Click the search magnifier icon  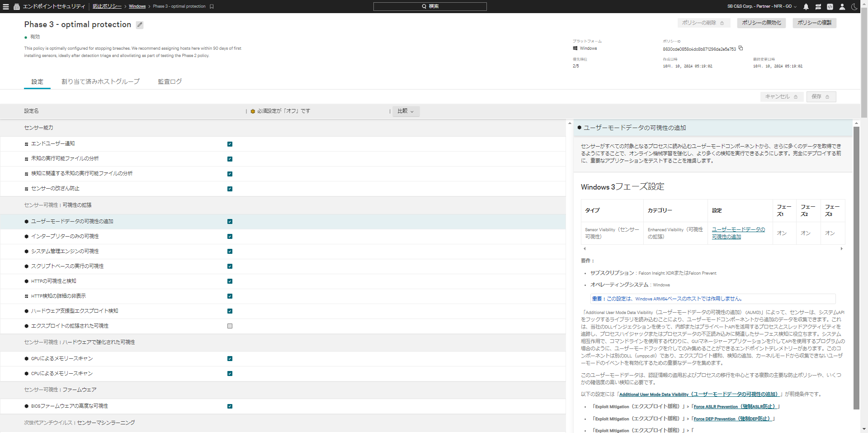424,6
